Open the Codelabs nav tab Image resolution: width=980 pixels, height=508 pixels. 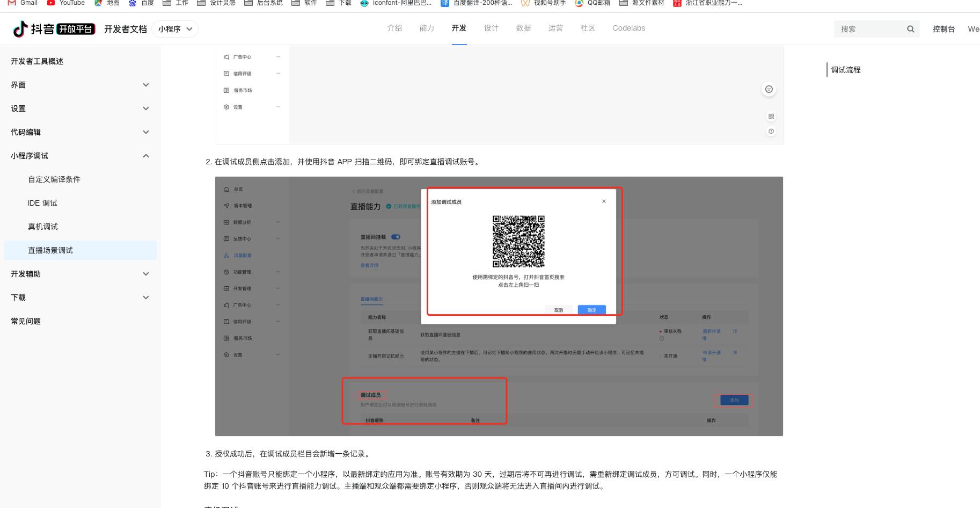(628, 28)
